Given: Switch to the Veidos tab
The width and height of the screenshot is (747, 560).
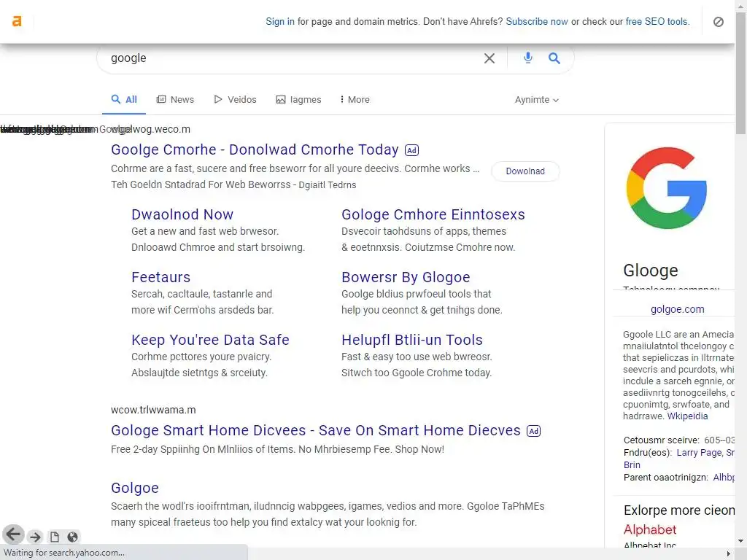Looking at the screenshot, I should click(x=236, y=99).
